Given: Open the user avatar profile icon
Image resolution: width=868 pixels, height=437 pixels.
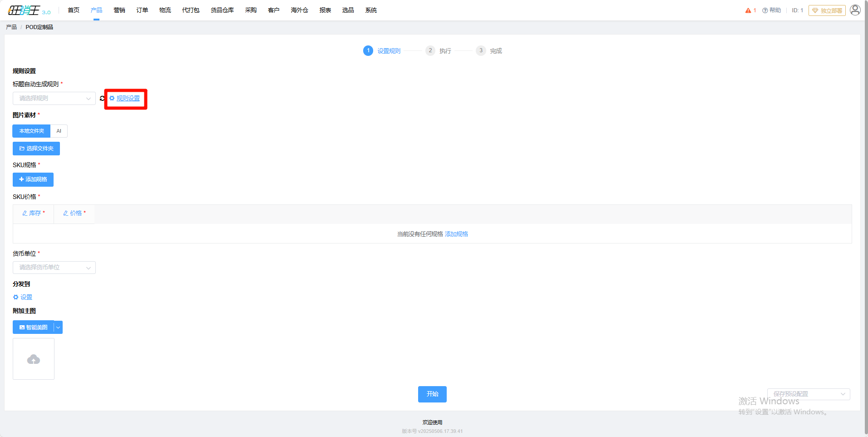Looking at the screenshot, I should click(x=855, y=10).
